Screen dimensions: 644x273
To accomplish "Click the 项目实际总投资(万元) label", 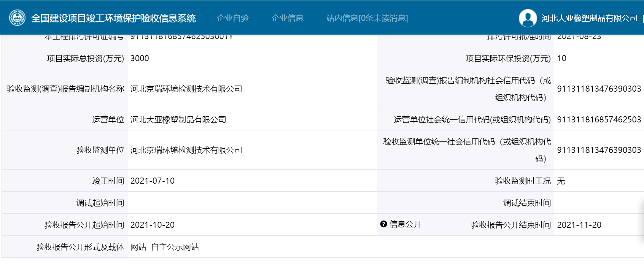I will point(86,58).
